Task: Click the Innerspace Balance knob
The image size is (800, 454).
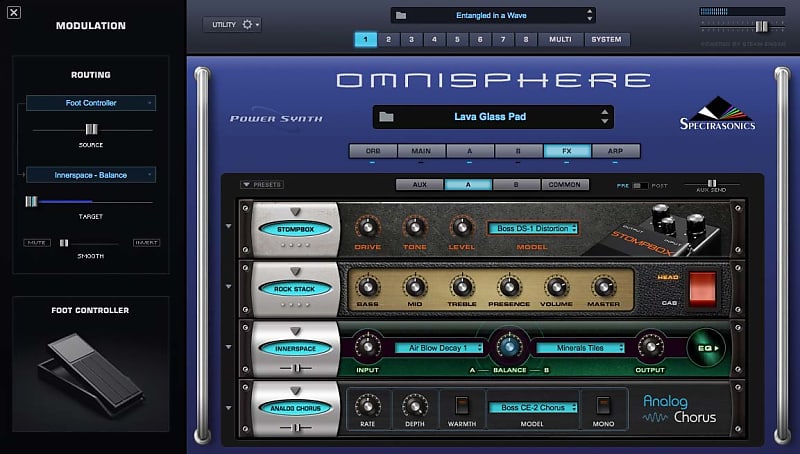Action: coord(509,347)
